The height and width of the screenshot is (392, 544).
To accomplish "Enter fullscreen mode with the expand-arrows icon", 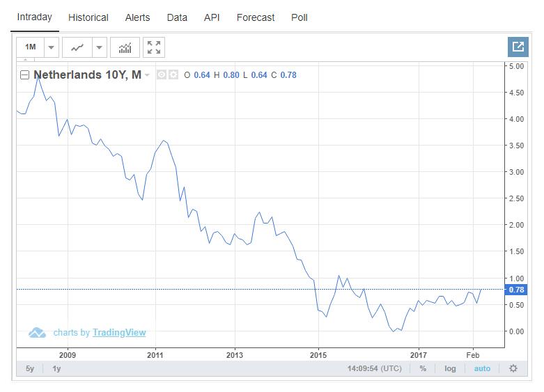I will click(x=154, y=47).
